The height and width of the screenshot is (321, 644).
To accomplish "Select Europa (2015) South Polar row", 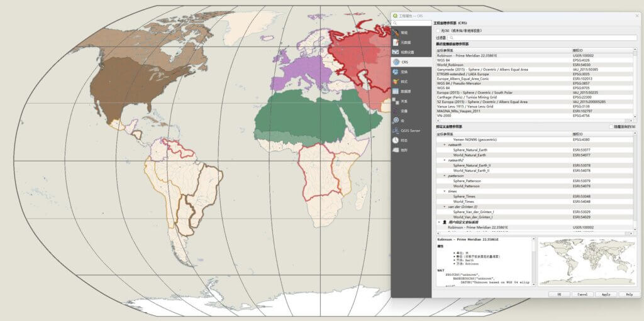I will pos(535,92).
